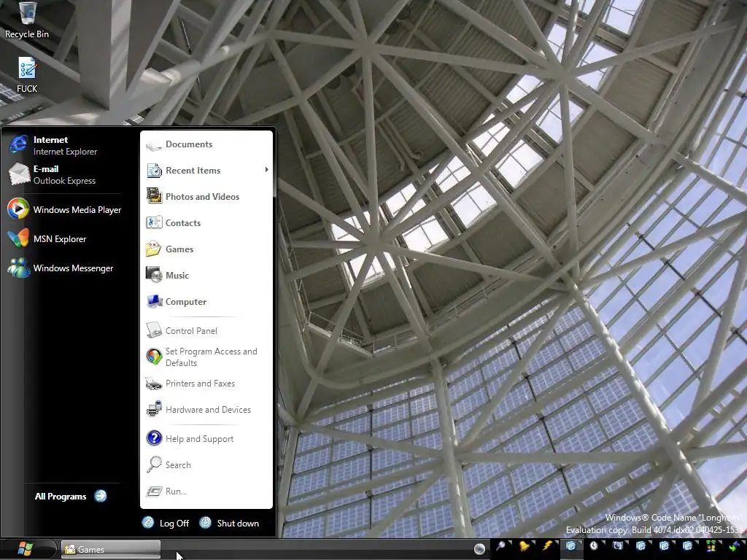Start Windows Media Player from pinned list
Image resolution: width=747 pixels, height=560 pixels.
tap(18, 209)
